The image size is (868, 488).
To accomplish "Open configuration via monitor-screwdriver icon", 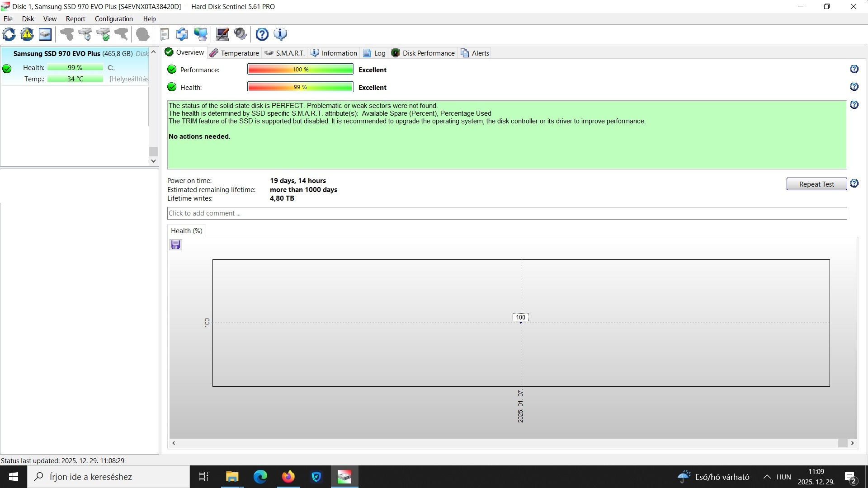I will [222, 34].
